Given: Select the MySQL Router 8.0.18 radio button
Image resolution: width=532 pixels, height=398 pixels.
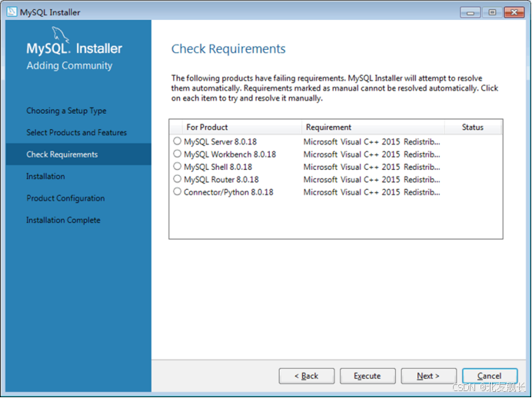Looking at the screenshot, I should tap(177, 179).
